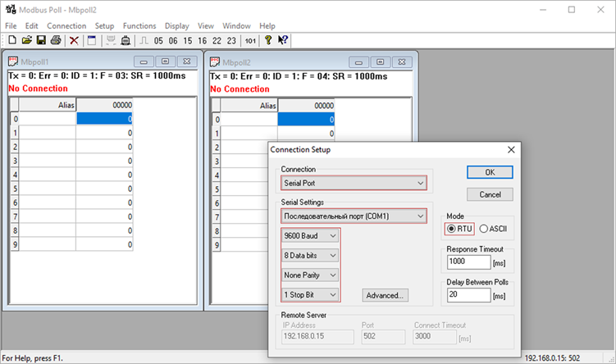Click row 9 value cell in Mbpoll1

(x=104, y=244)
